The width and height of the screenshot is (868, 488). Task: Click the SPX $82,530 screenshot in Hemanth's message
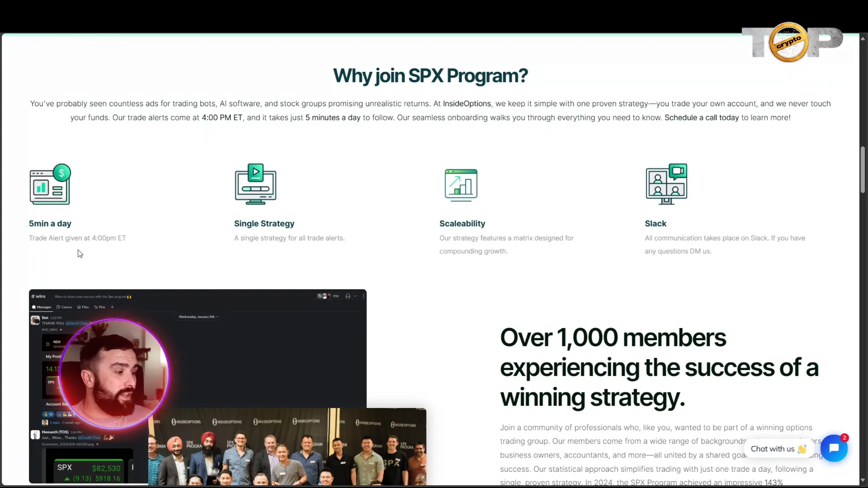tap(89, 466)
